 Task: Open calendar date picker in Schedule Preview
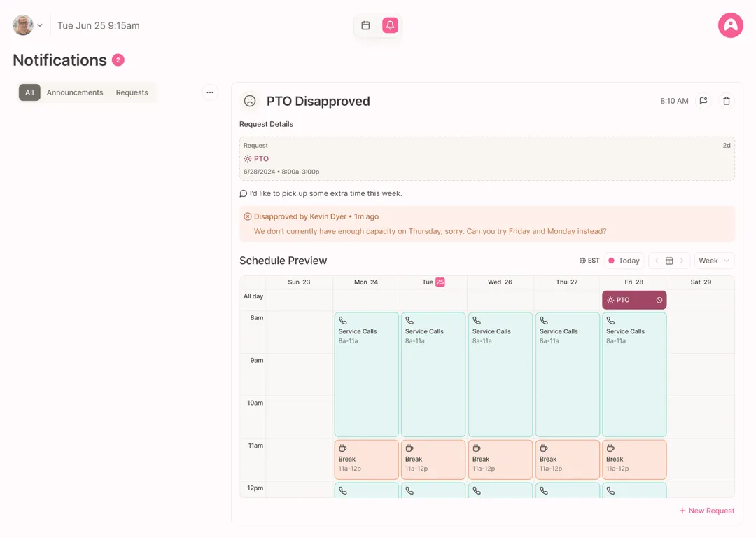click(669, 261)
